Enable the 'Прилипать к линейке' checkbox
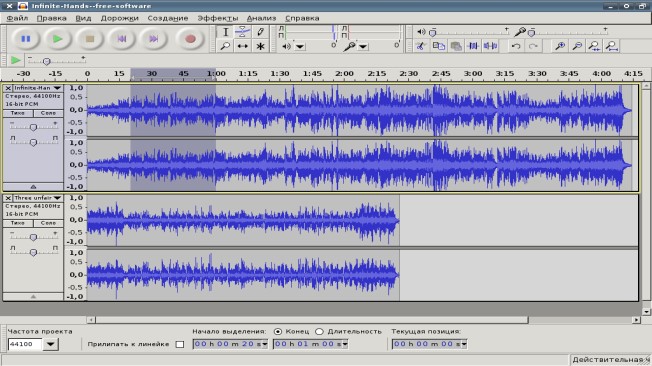Viewport: 652px width, 366px height. coord(180,344)
